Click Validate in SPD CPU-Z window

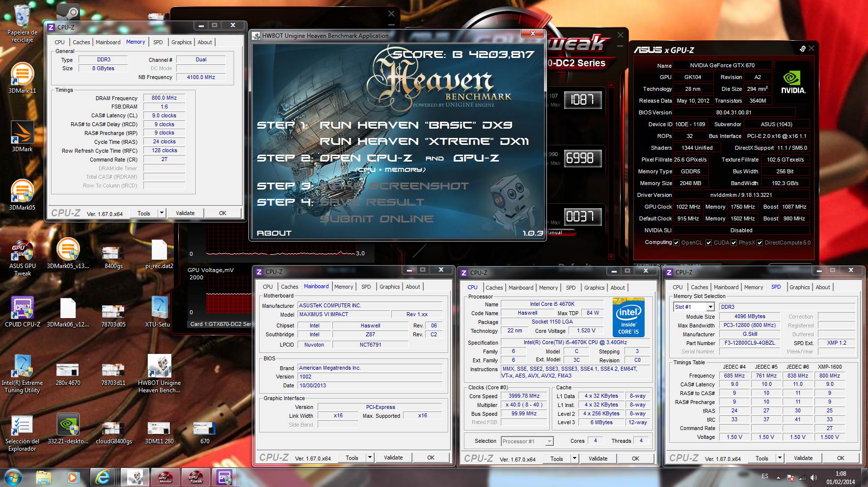coord(803,458)
